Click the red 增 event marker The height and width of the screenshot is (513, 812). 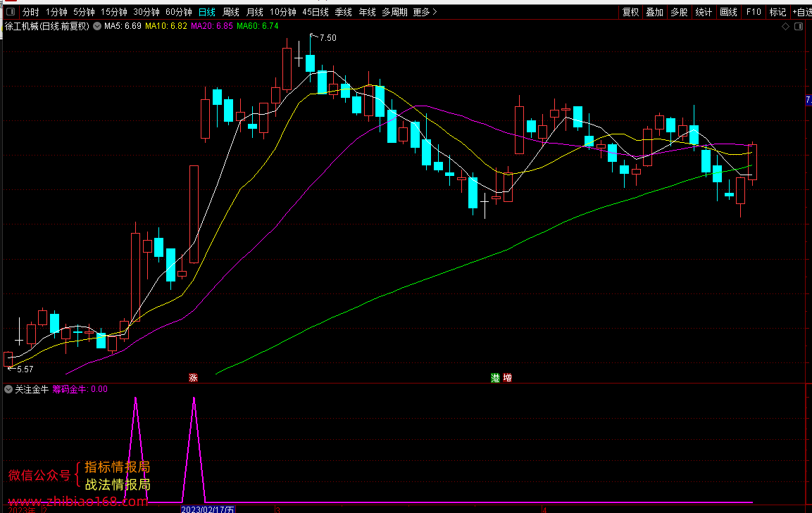pos(508,378)
